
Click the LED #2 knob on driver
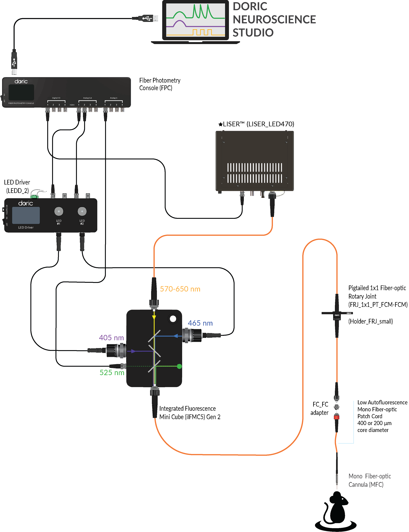[x=82, y=211]
